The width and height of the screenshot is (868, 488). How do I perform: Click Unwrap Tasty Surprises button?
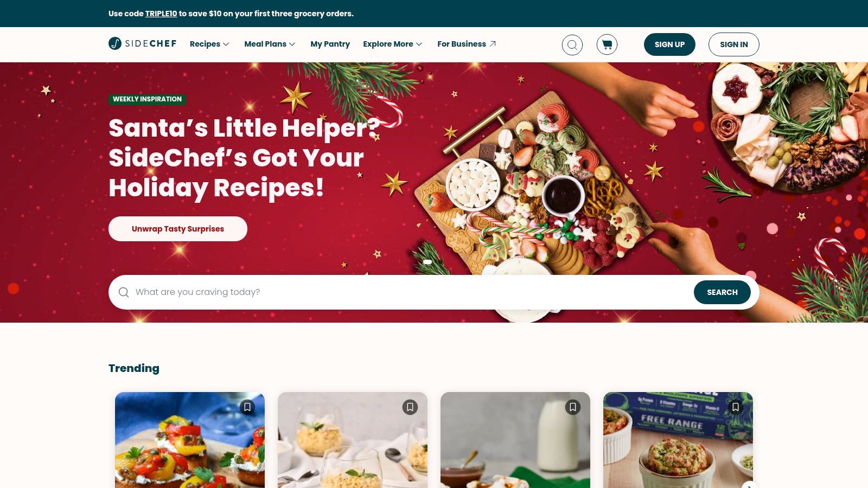178,229
